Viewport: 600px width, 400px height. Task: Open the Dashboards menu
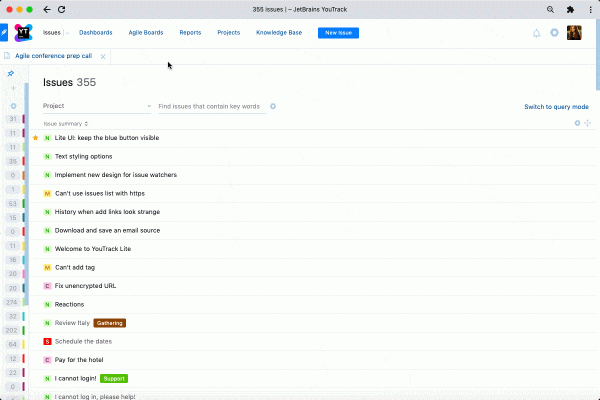point(96,33)
